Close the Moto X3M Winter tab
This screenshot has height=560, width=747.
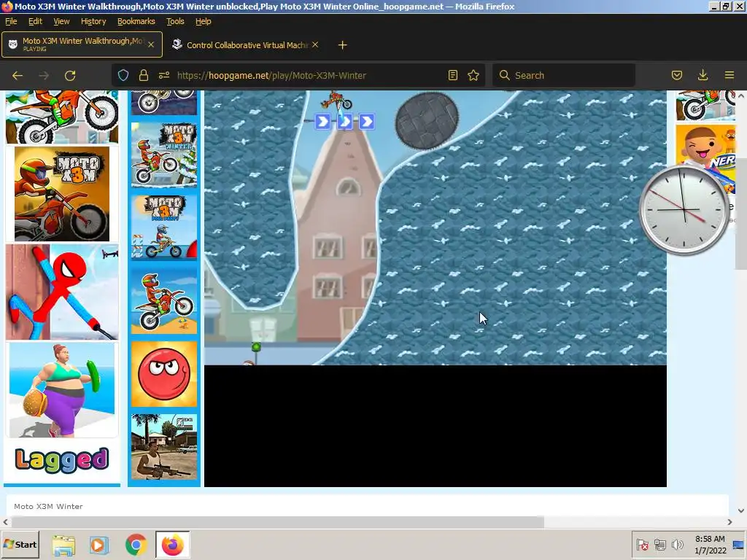[150, 44]
